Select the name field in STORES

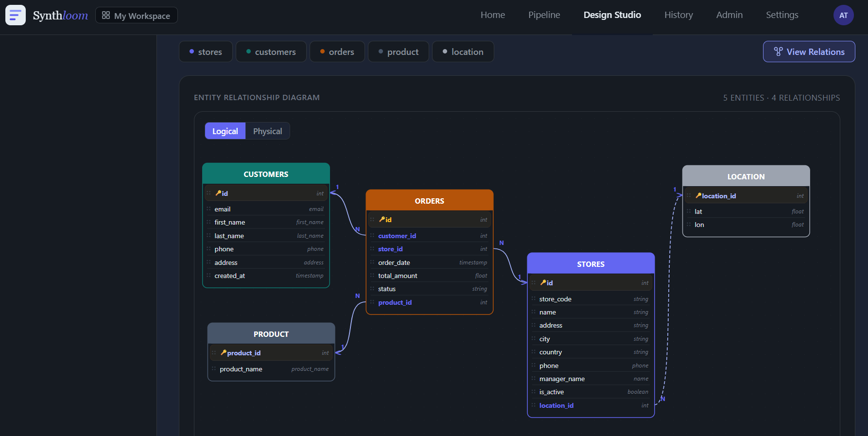(x=591, y=312)
